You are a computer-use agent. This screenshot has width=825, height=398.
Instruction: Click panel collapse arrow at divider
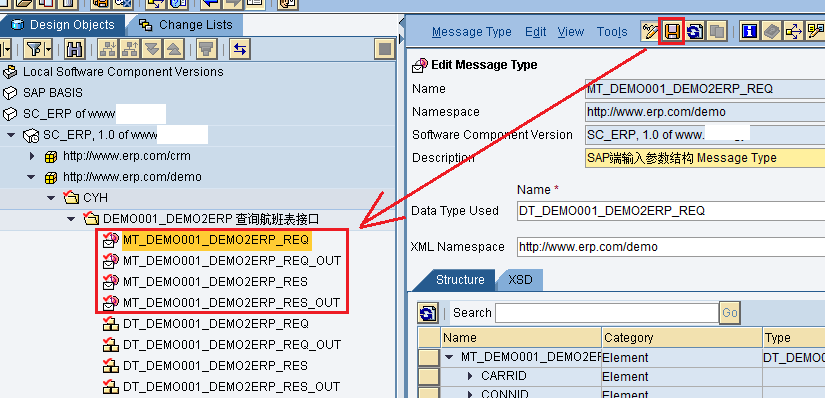[402, 22]
